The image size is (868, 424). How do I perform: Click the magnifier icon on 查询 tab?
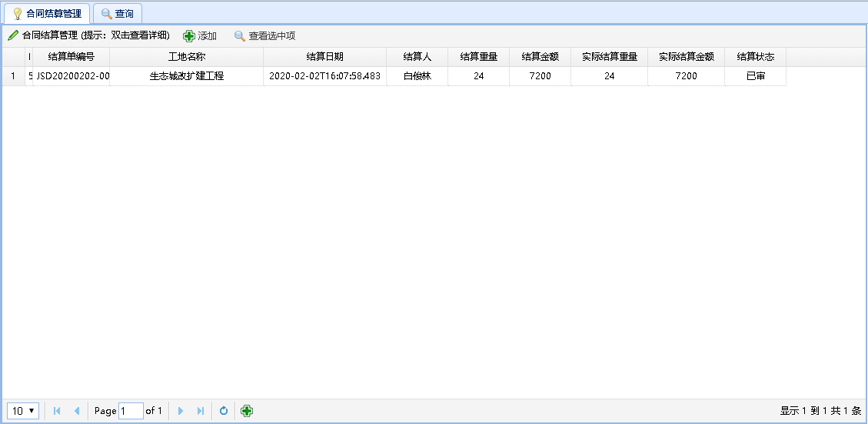click(x=107, y=13)
